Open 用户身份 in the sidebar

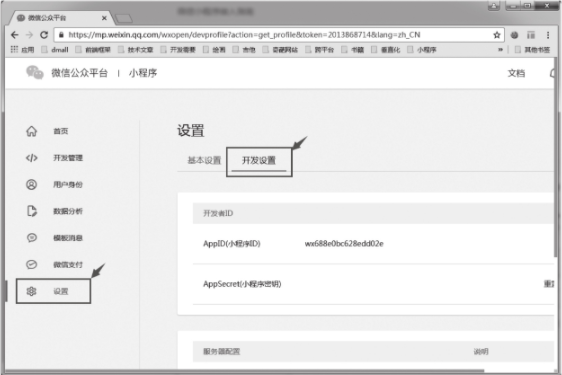pos(54,185)
